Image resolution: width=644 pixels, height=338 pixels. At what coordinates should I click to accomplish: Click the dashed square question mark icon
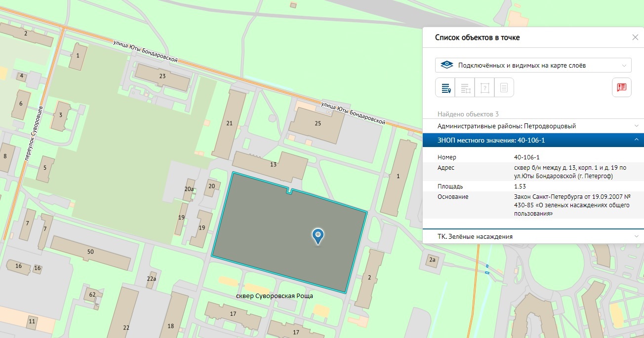(x=484, y=88)
